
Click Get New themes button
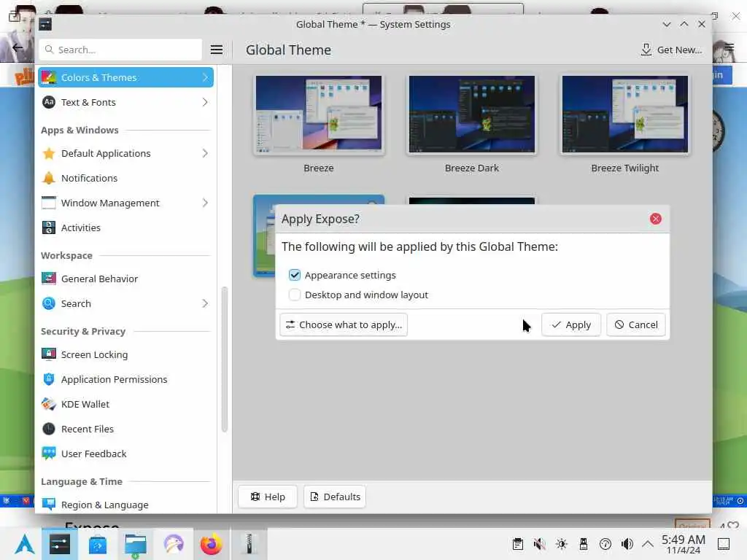point(671,50)
